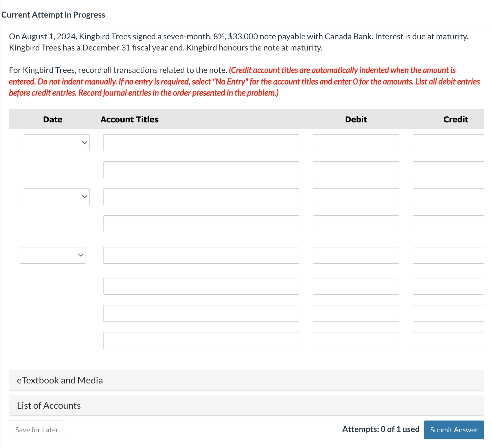Focus the Account Titles field in row six
Viewport: 492px width, 448px height.
point(201,286)
